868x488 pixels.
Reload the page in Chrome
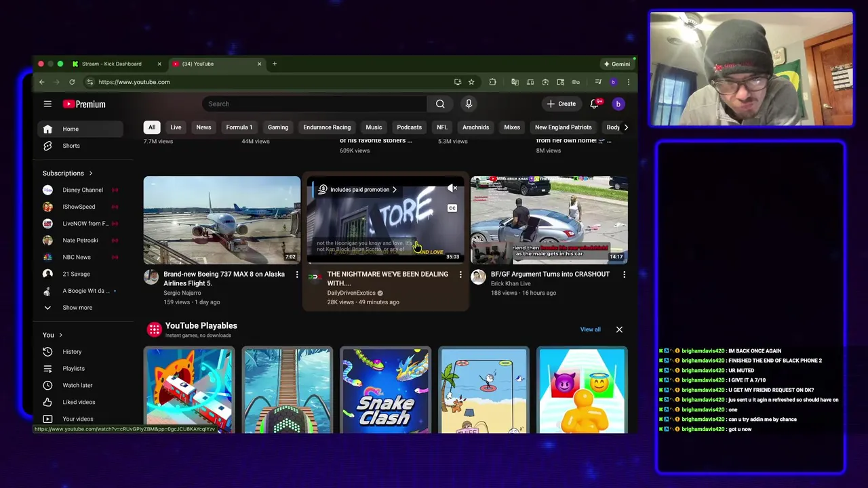[x=72, y=82]
